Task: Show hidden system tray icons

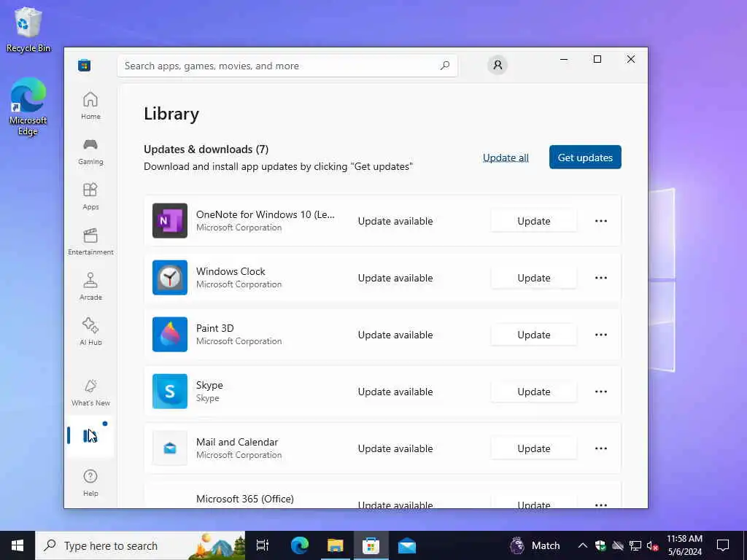Action: [583, 545]
